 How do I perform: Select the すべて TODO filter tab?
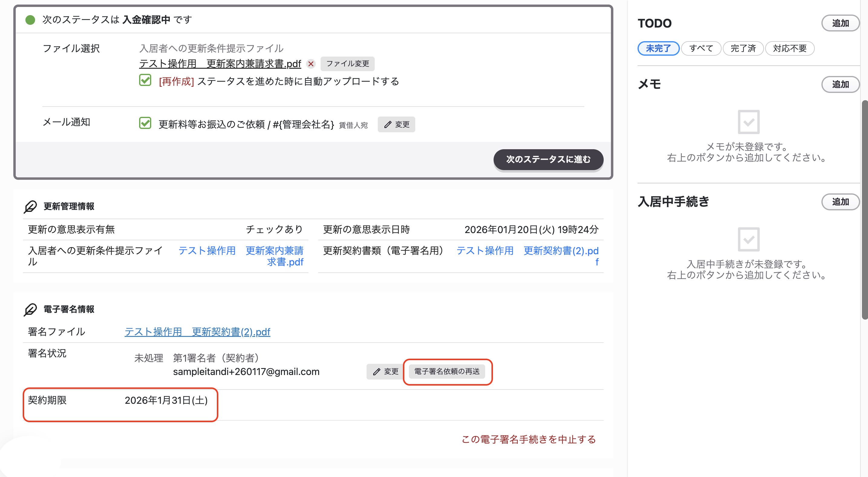pyautogui.click(x=701, y=48)
